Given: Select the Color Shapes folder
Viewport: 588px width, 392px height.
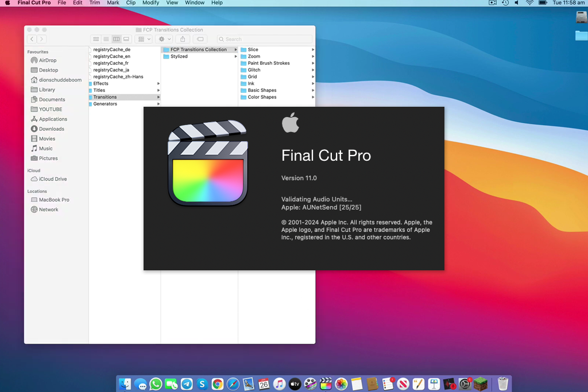Looking at the screenshot, I should click(x=277, y=97).
